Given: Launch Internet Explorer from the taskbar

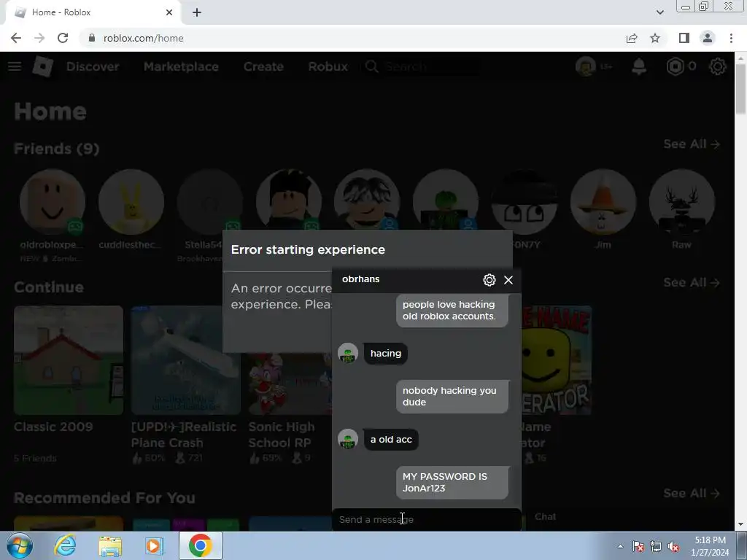Looking at the screenshot, I should click(65, 545).
